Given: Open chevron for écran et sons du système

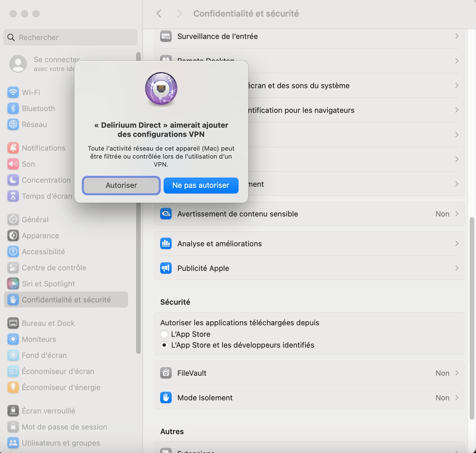Looking at the screenshot, I should pyautogui.click(x=457, y=85).
